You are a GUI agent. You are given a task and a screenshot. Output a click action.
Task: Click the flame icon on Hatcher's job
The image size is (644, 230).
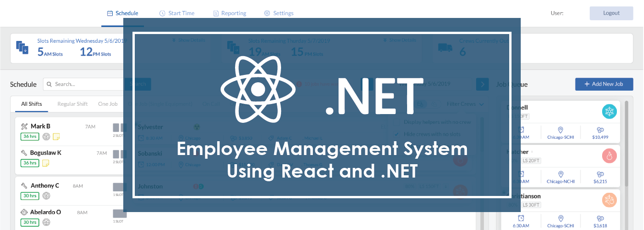[609, 156]
